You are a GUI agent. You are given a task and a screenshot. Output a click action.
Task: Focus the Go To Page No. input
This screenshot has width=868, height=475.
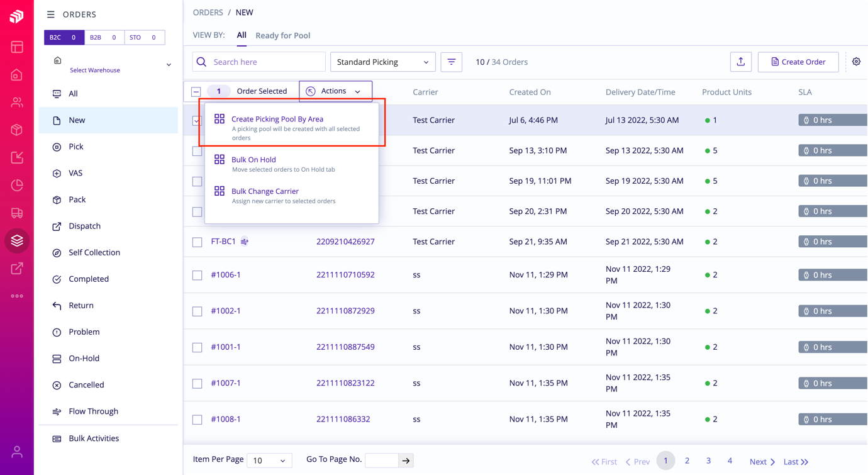[x=382, y=461]
